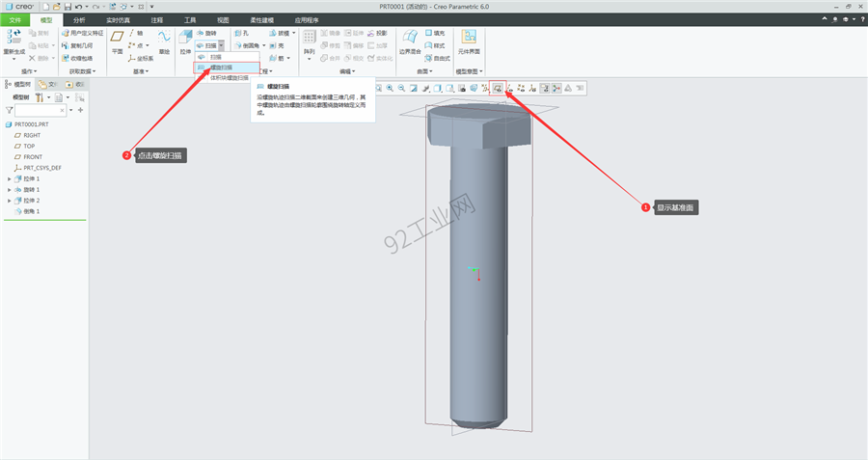Toggle the datum plane display button

click(498, 88)
